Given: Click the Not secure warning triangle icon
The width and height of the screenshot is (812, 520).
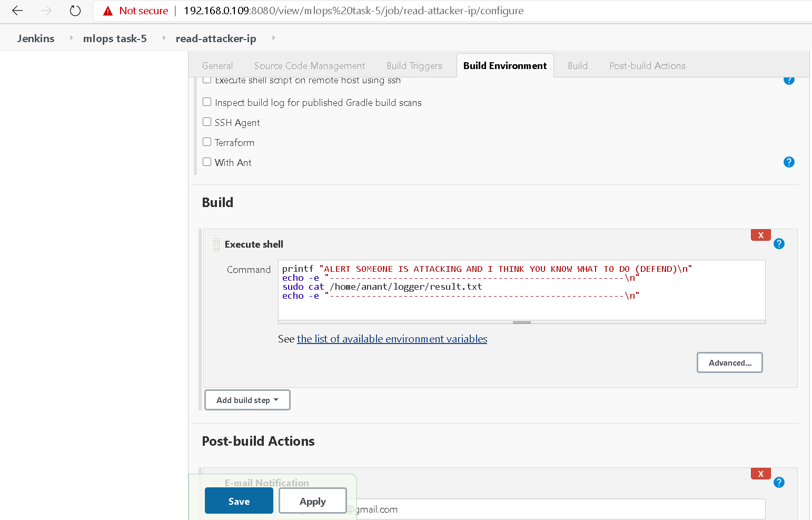Looking at the screenshot, I should click(108, 11).
